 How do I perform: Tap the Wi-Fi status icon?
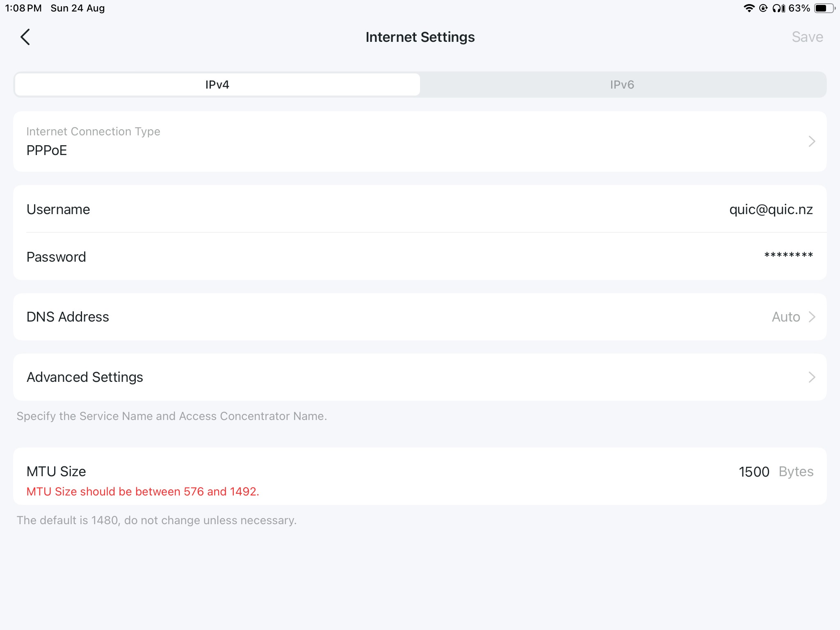coord(749,8)
